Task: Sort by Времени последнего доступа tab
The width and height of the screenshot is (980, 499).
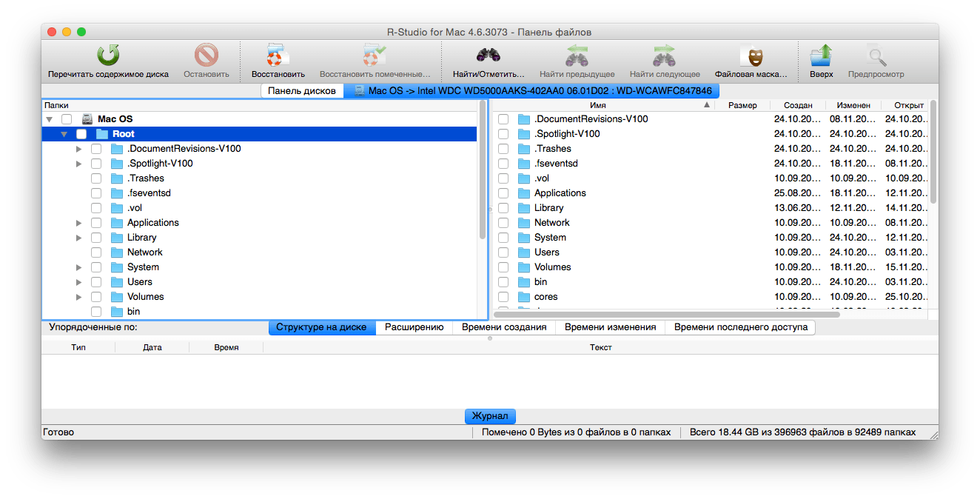Action: [x=740, y=327]
